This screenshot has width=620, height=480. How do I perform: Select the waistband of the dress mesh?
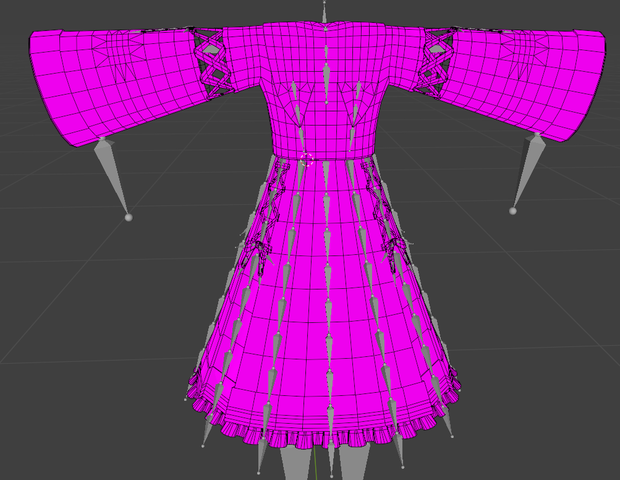point(323,153)
